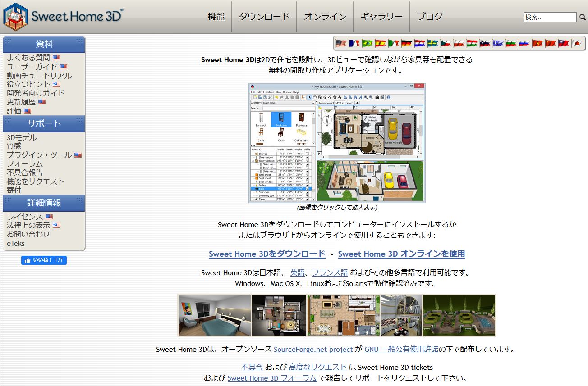Choose the Greek flag
Image resolution: width=588 pixels, height=386 pixels.
coord(498,44)
